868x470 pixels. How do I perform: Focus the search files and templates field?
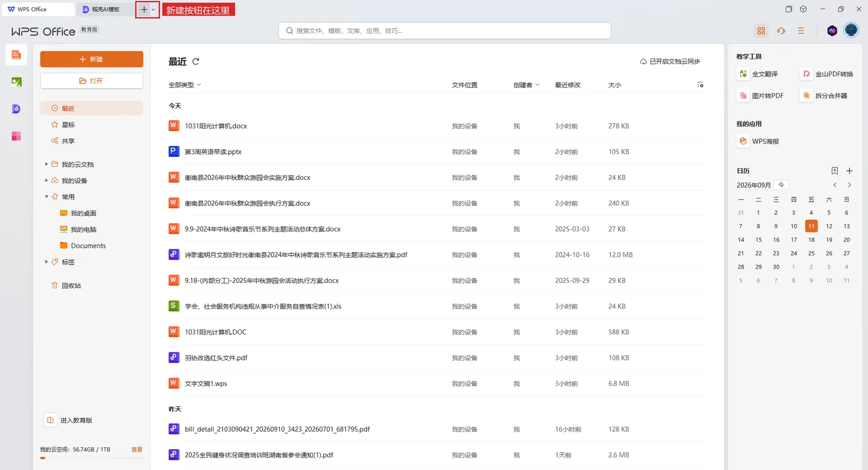click(x=445, y=31)
